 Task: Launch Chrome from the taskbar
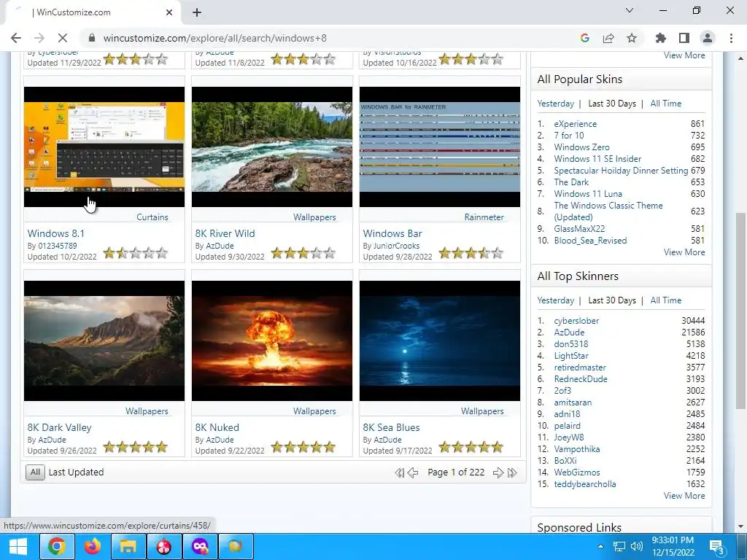click(57, 546)
